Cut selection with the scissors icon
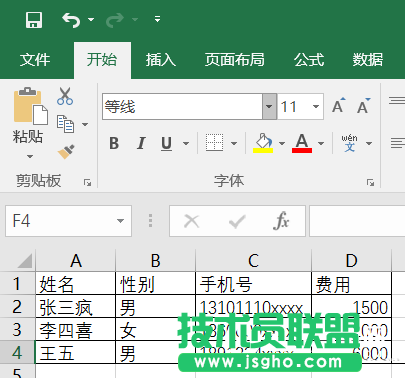Viewport: 405px width, 378px height. point(65,96)
